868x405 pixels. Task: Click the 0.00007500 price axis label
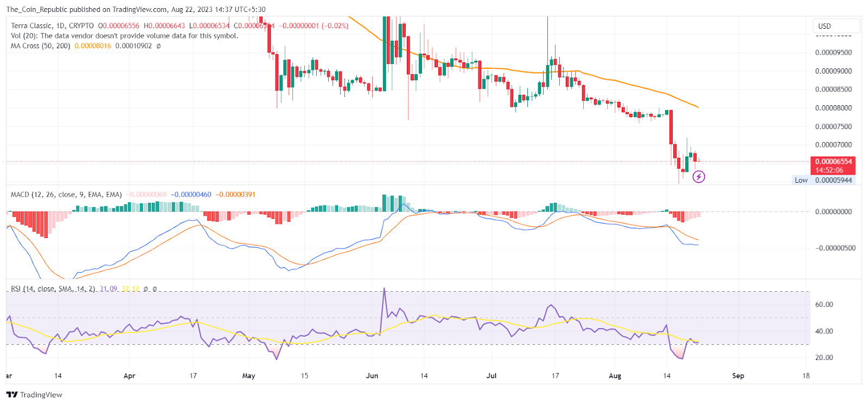click(x=833, y=126)
